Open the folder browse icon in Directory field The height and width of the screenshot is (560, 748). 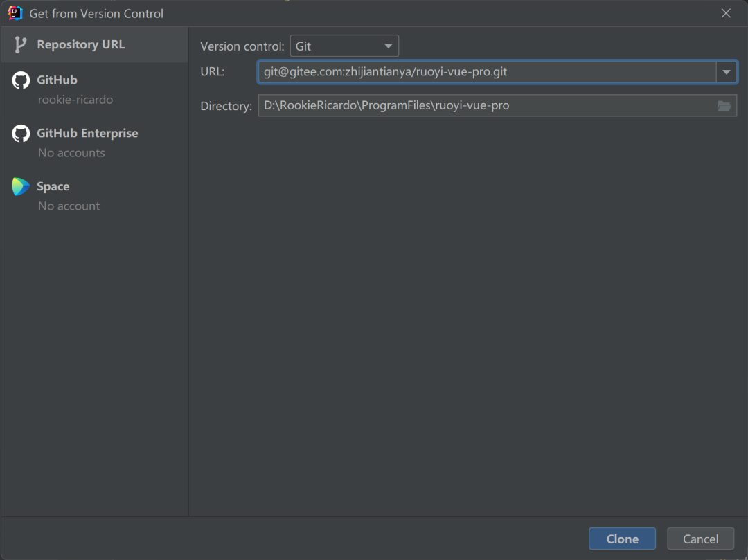[x=724, y=106]
